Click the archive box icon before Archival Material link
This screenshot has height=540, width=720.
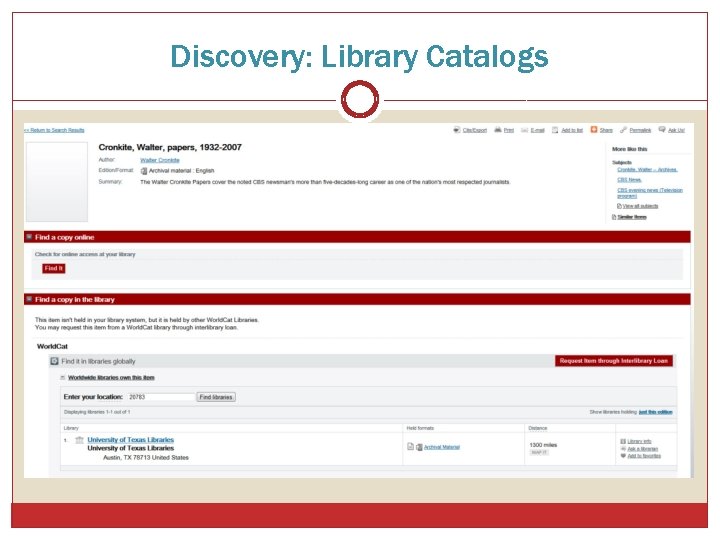419,447
